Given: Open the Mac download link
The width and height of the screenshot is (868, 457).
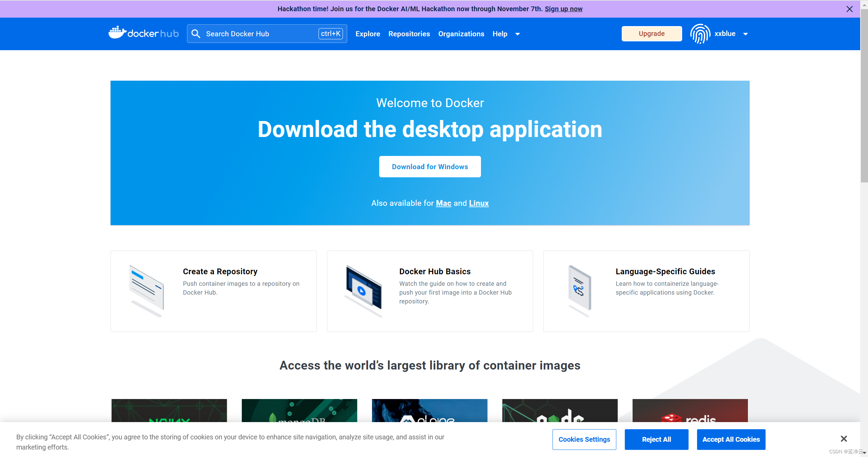Looking at the screenshot, I should pyautogui.click(x=443, y=203).
